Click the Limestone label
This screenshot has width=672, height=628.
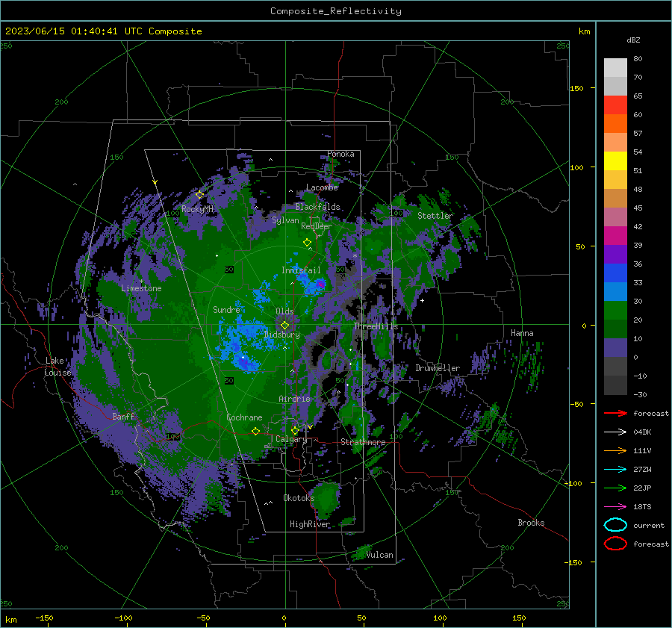pos(141,288)
